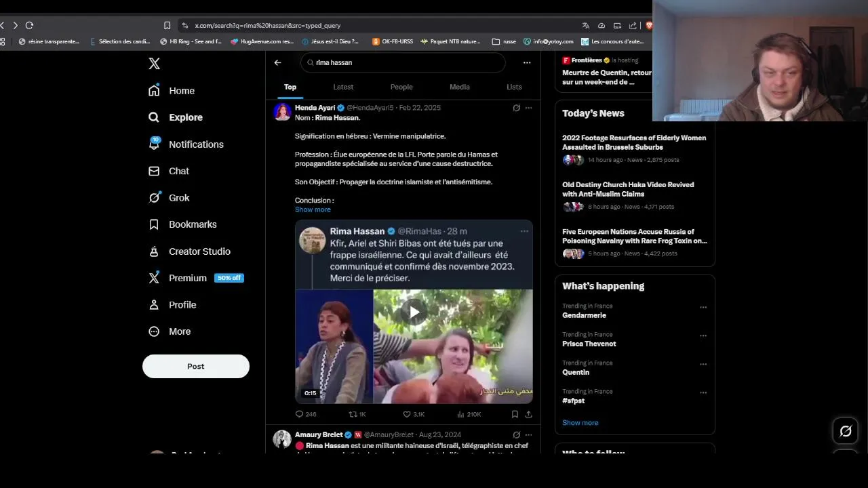Open Frontières hosted space 'Meurtre de Quentin'
The image size is (868, 488).
[607, 71]
